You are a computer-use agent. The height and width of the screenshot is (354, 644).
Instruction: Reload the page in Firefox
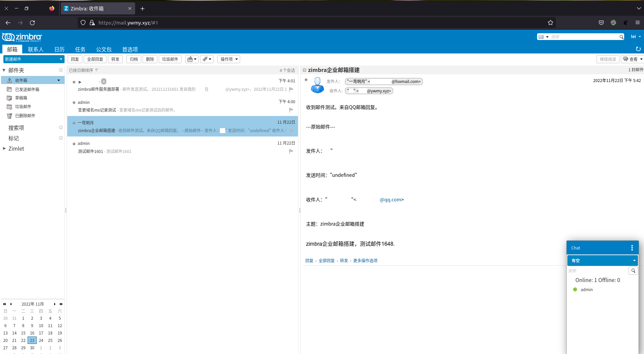32,23
